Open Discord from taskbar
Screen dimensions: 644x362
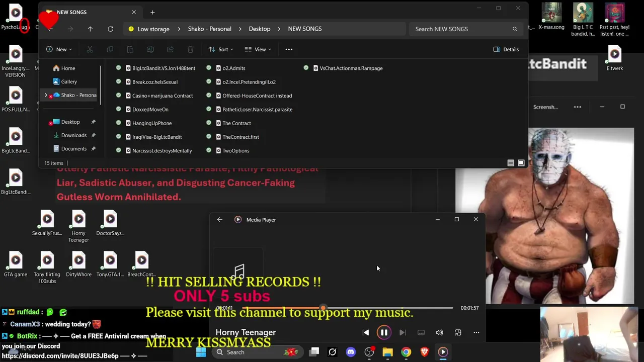click(x=351, y=352)
